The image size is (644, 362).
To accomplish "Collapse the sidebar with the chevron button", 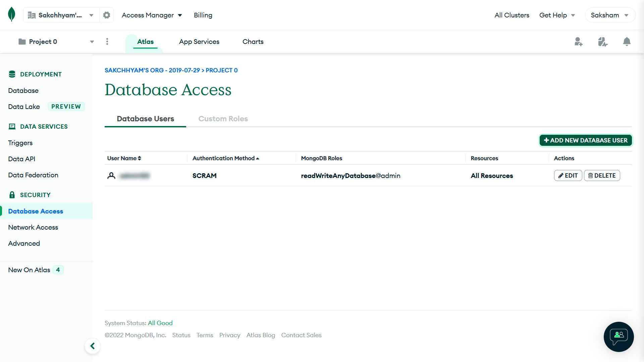I will click(93, 346).
